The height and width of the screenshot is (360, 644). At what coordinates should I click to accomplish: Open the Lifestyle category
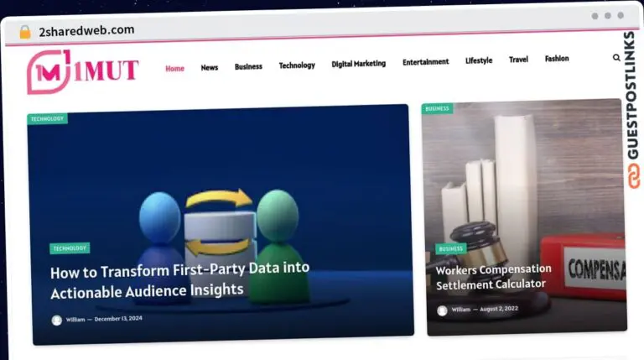coord(479,61)
